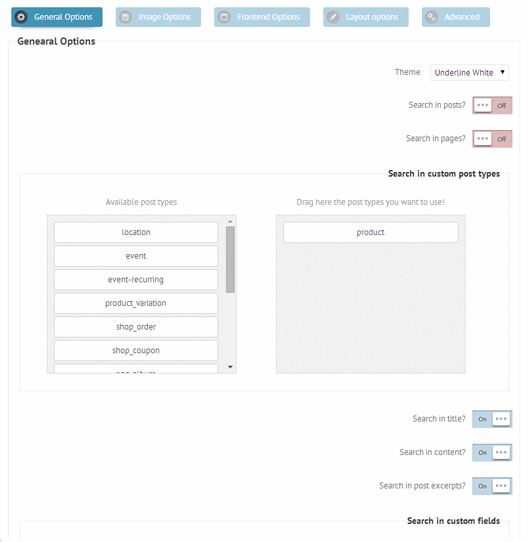530x542 pixels.
Task: Click the down arrow of post types scrollbar
Action: pyautogui.click(x=230, y=367)
